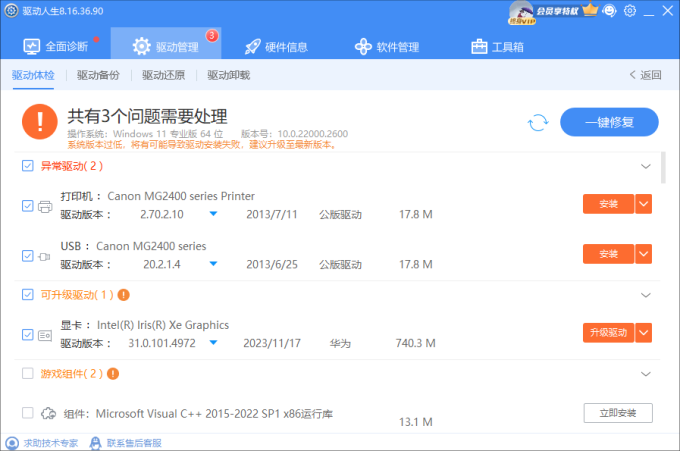Click USB device icon beside Canon MG2400 series

pyautogui.click(x=44, y=257)
